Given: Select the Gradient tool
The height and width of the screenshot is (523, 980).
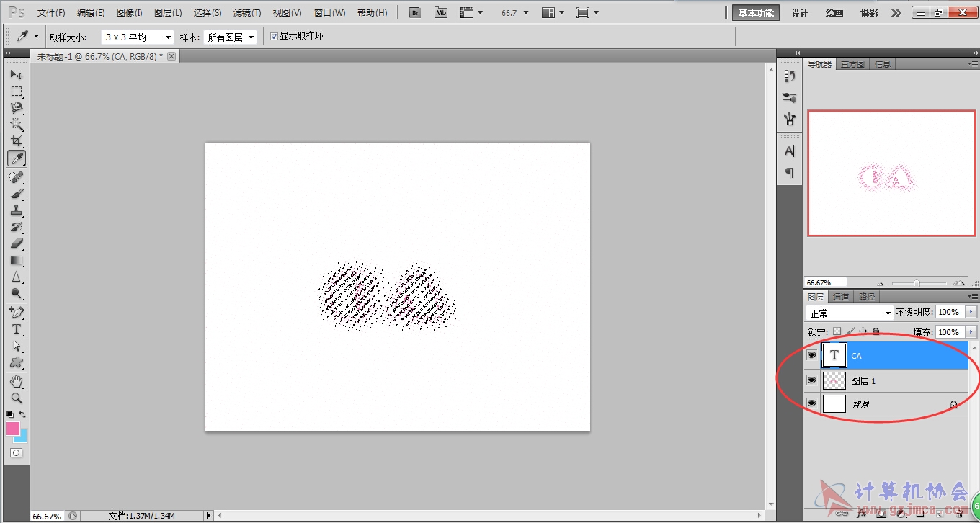Looking at the screenshot, I should 17,260.
